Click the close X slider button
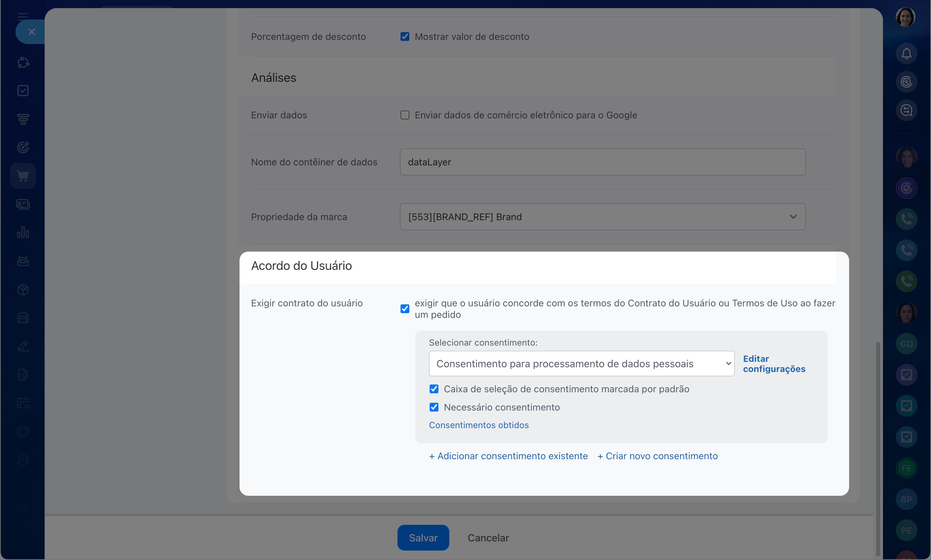The height and width of the screenshot is (560, 931). pos(32,32)
